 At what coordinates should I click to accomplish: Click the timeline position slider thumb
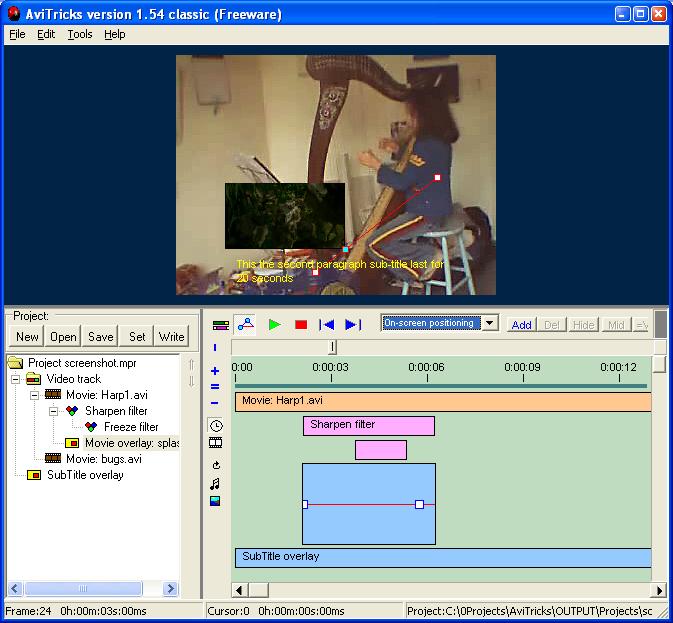(x=332, y=347)
